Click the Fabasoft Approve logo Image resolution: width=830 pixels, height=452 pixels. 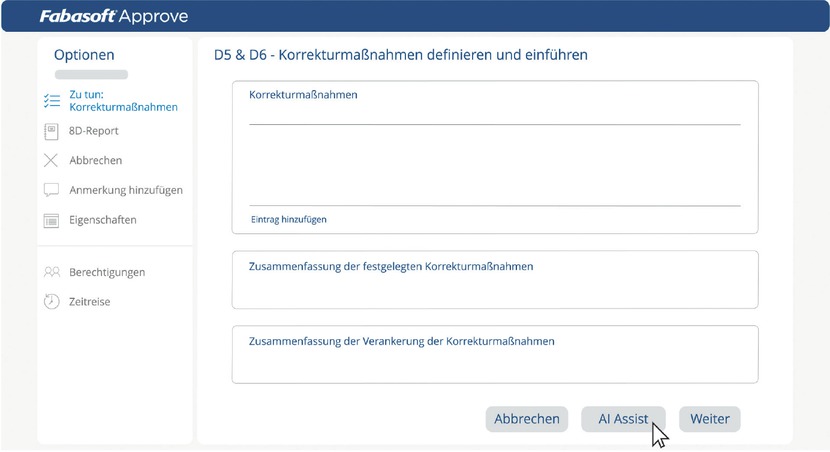tap(114, 16)
